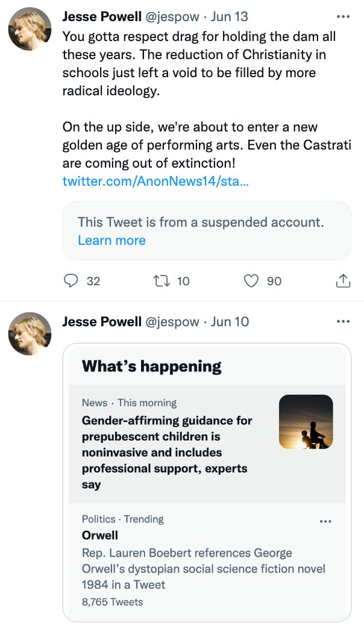Open the Jun 13 date timestamp
The image size is (364, 632).
(x=230, y=16)
